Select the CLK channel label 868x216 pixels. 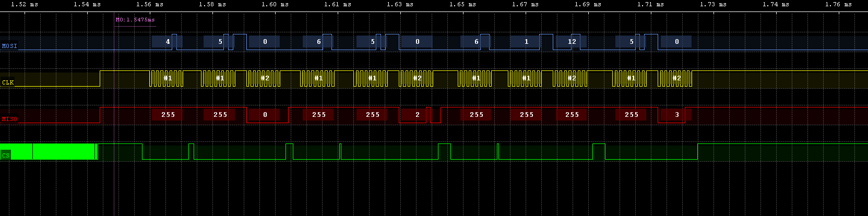pos(8,82)
